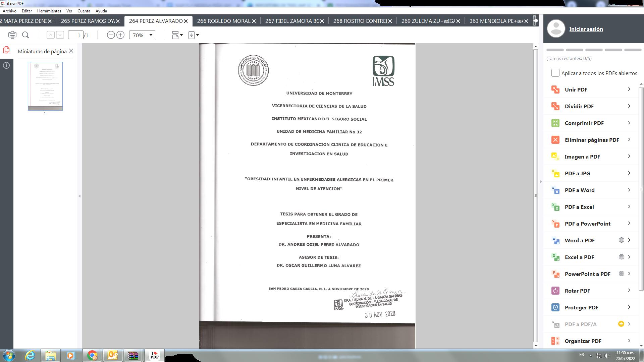The height and width of the screenshot is (362, 644).
Task: Expand the Unir PDF chevron
Action: 629,89
